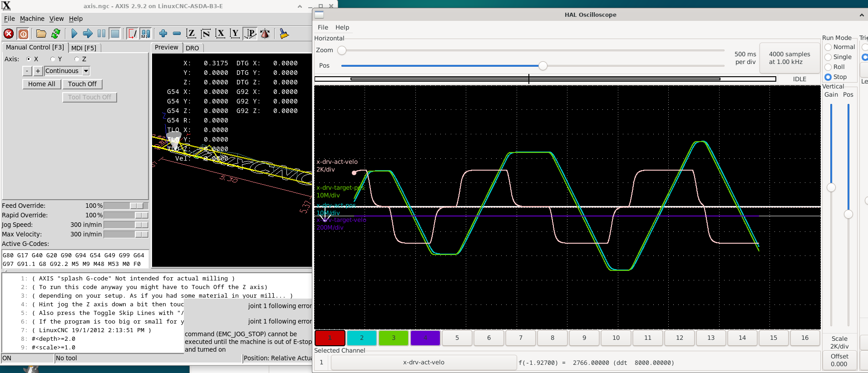
Task: Open the Machine menu
Action: click(32, 19)
